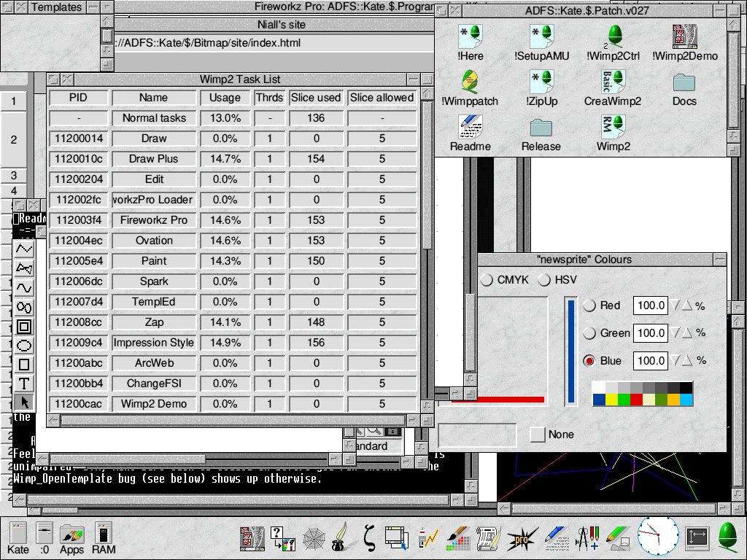This screenshot has width=747, height=560.
Task: Select the ellipse tool in Draw toolbox
Action: coord(24,346)
